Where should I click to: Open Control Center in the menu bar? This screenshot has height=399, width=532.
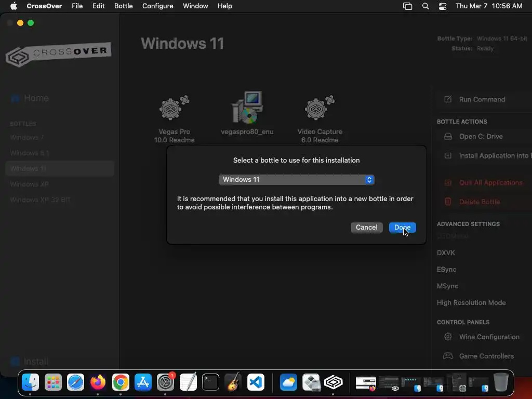[x=443, y=6]
